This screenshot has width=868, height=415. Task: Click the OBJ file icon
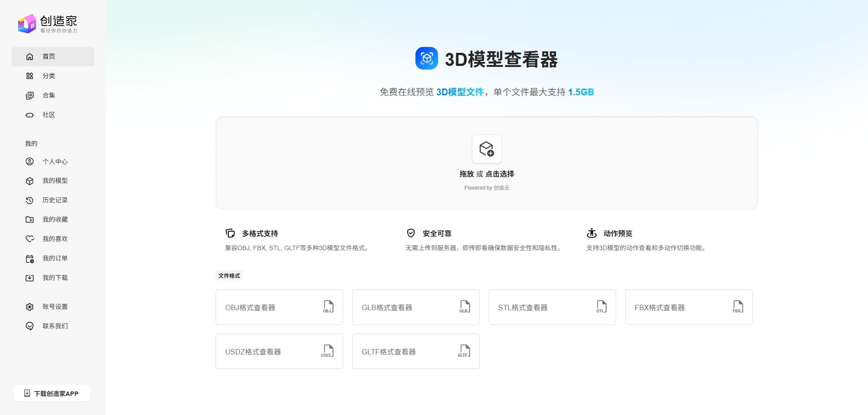tap(328, 307)
